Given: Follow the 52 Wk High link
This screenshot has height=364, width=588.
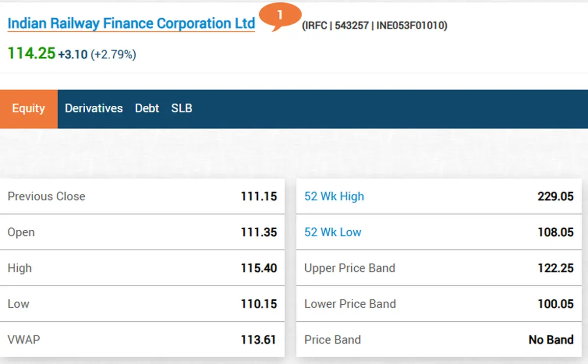Looking at the screenshot, I should [334, 196].
